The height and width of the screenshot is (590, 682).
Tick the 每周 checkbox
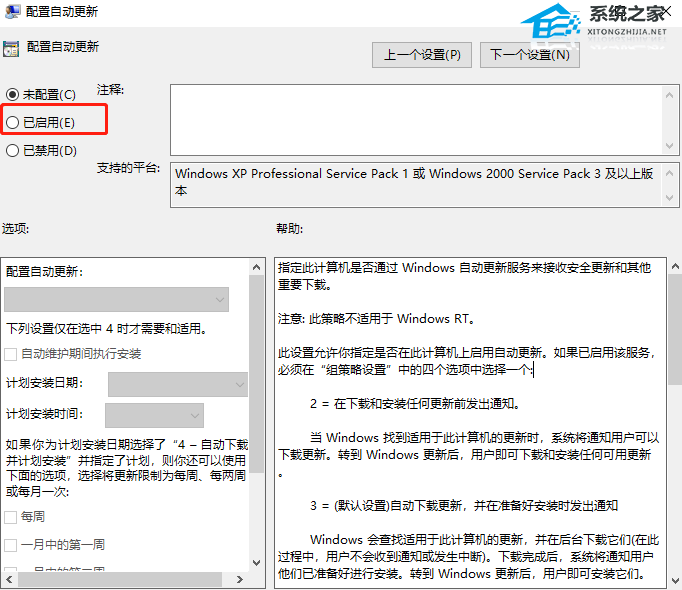pyautogui.click(x=10, y=517)
